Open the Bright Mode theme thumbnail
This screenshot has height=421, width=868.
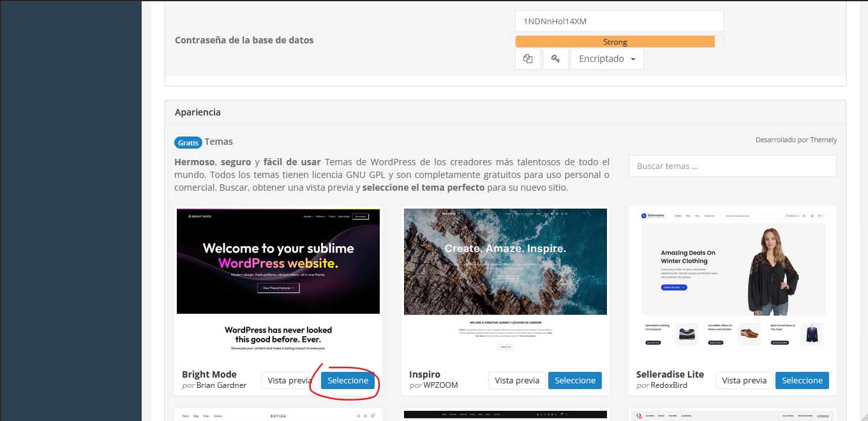[278, 284]
